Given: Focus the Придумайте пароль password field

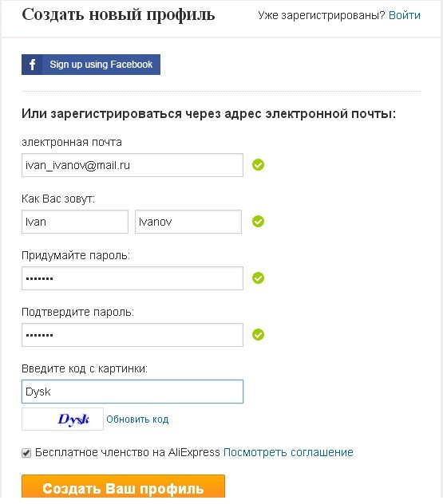Looking at the screenshot, I should [133, 278].
